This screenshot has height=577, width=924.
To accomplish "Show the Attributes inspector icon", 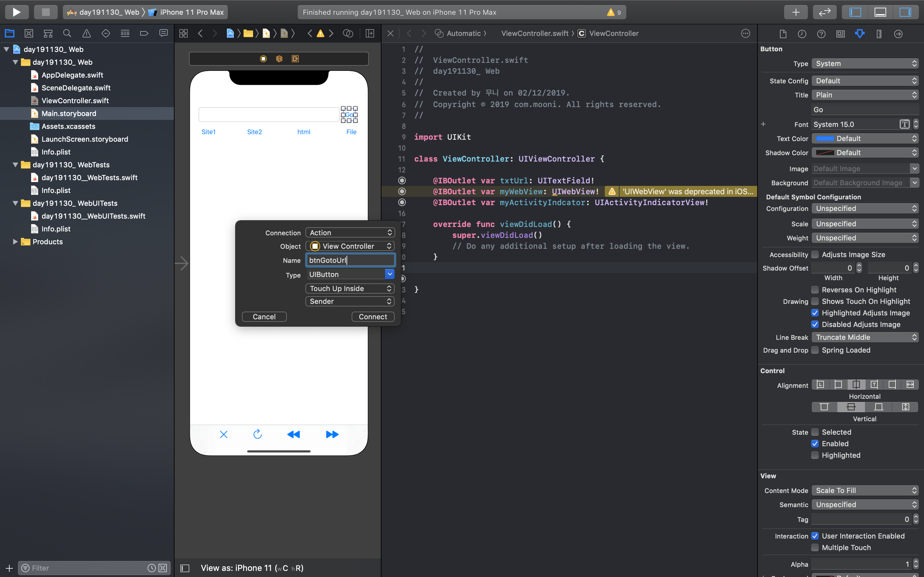I will (x=860, y=34).
